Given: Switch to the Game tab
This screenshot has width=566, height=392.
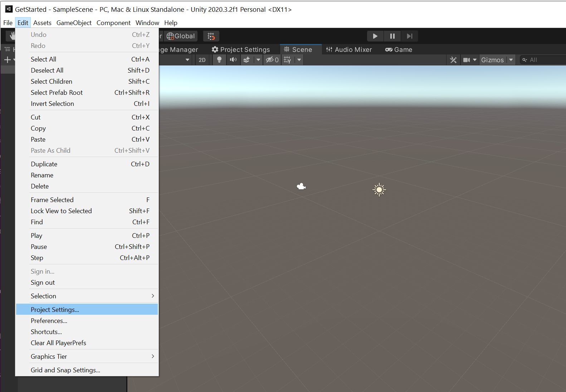Looking at the screenshot, I should (x=399, y=49).
